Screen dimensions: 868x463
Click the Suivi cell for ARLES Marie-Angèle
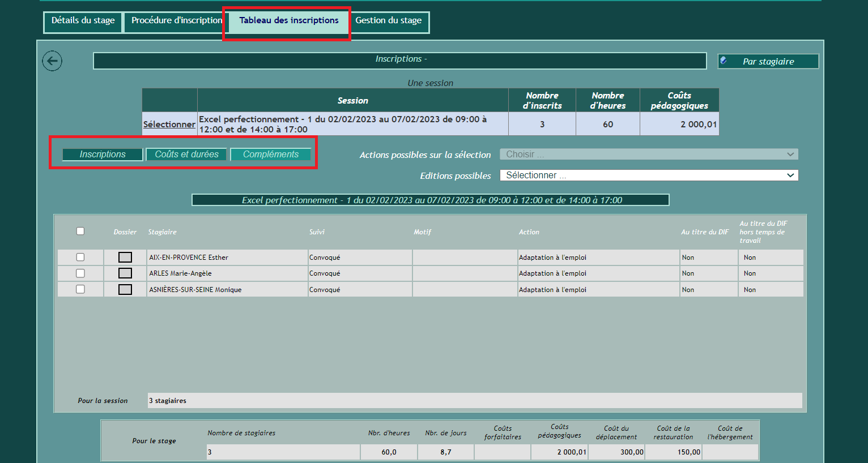(x=359, y=273)
